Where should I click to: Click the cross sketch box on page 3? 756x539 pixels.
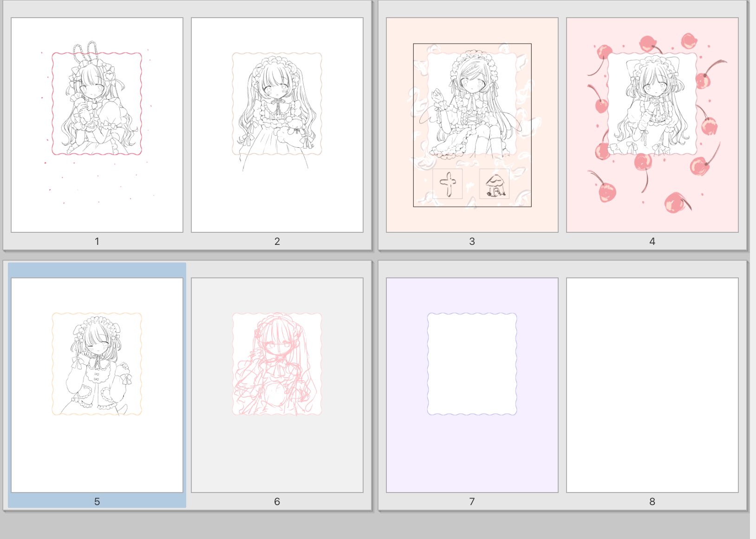point(447,184)
